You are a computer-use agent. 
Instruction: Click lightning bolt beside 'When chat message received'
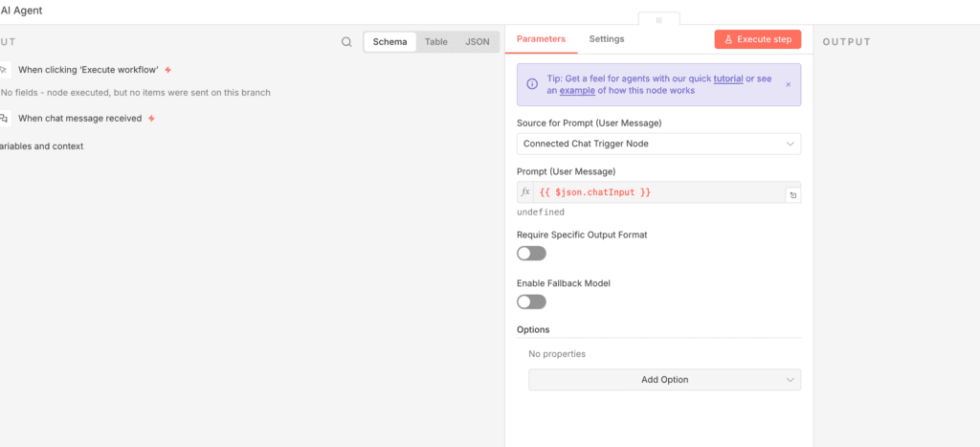point(151,119)
